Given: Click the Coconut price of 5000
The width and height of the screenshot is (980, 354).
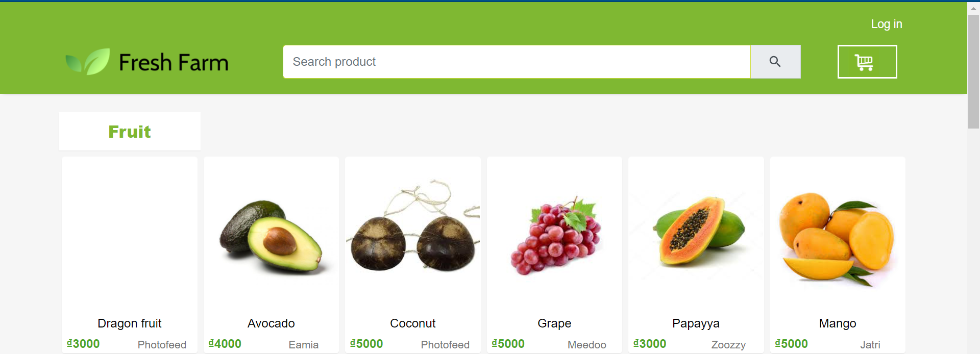Looking at the screenshot, I should (x=366, y=344).
